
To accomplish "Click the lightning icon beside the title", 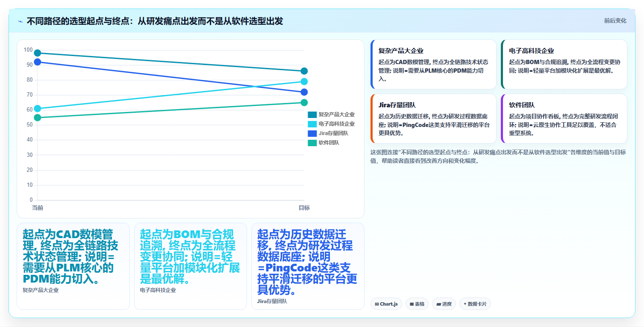I will click(20, 21).
